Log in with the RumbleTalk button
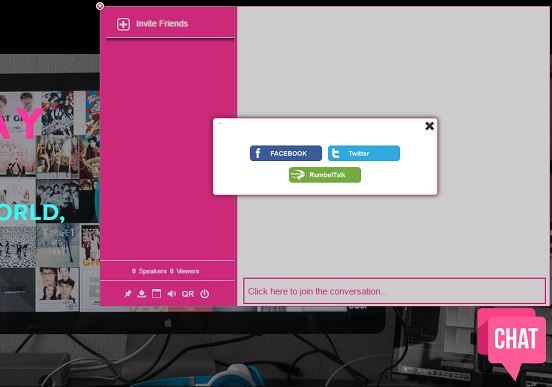552x387 pixels. click(x=325, y=175)
